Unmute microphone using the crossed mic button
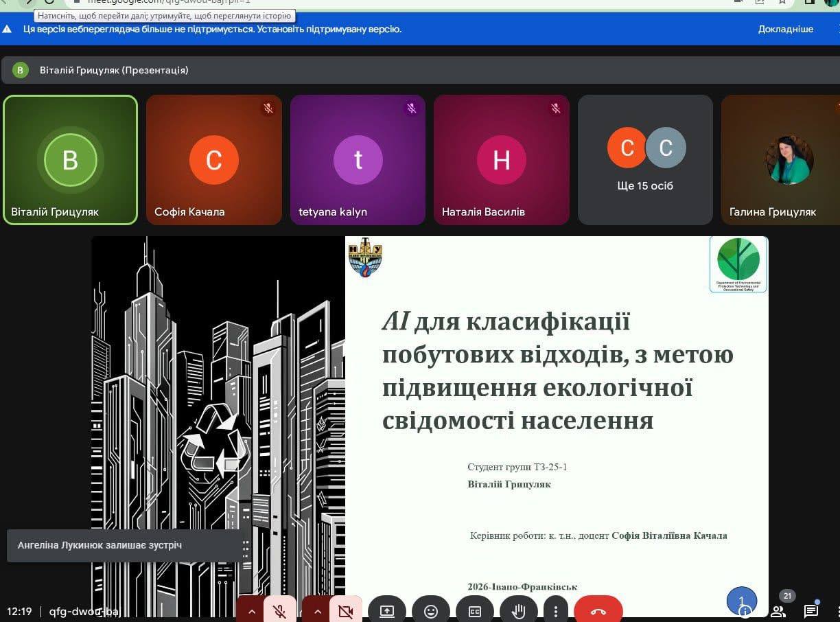 click(279, 610)
